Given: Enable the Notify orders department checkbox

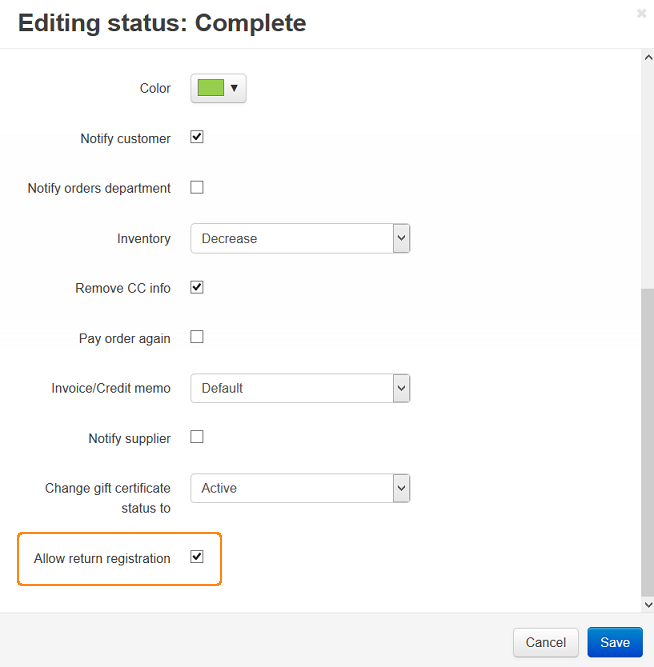Looking at the screenshot, I should click(197, 187).
